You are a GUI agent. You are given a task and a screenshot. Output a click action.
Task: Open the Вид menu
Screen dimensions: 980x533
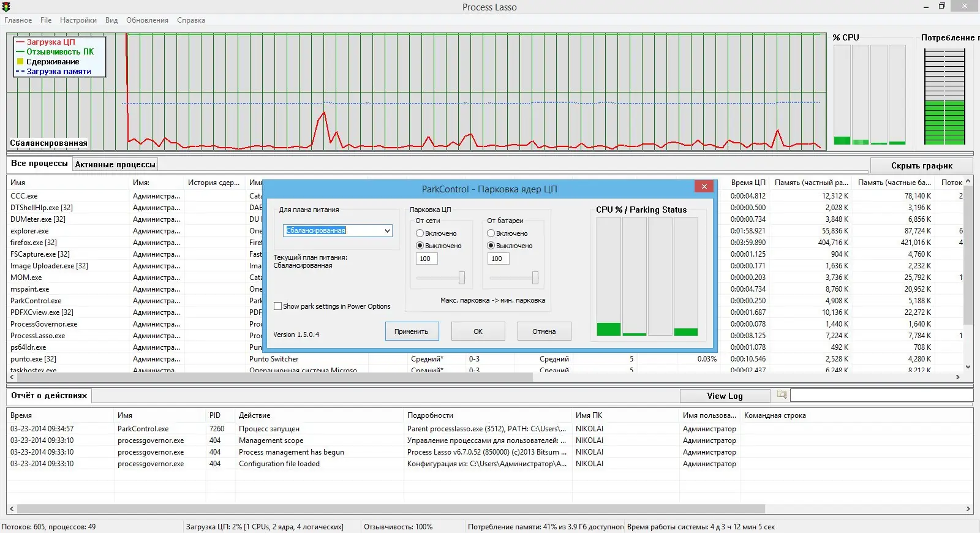(111, 20)
